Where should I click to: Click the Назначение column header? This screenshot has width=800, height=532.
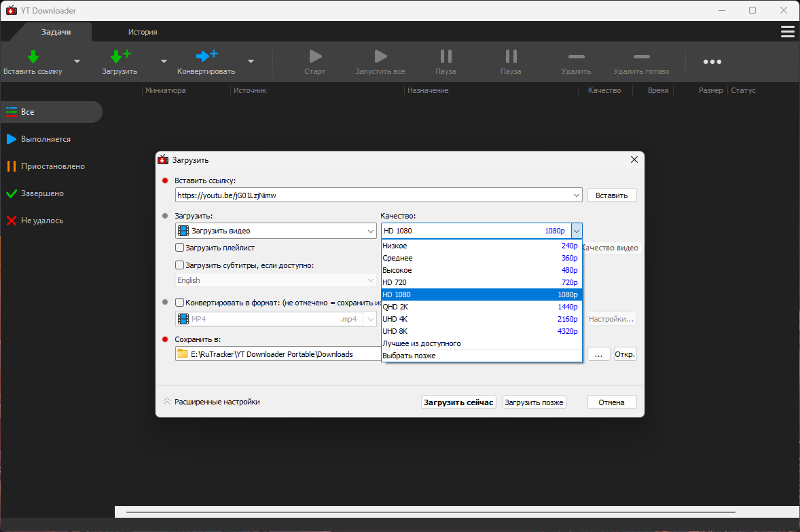[428, 90]
